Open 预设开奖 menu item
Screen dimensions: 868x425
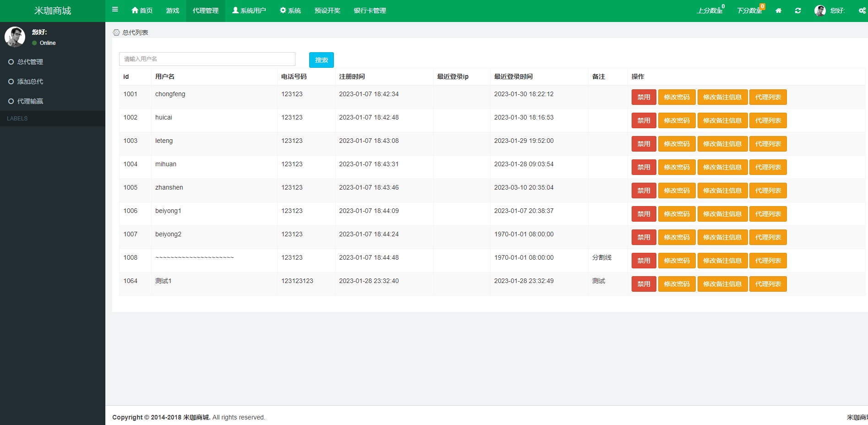327,11
